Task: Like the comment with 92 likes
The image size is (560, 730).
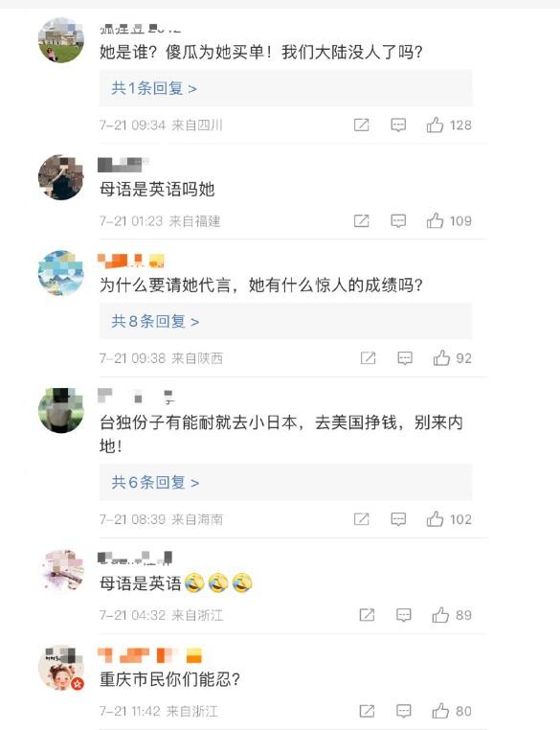Action: click(x=441, y=358)
